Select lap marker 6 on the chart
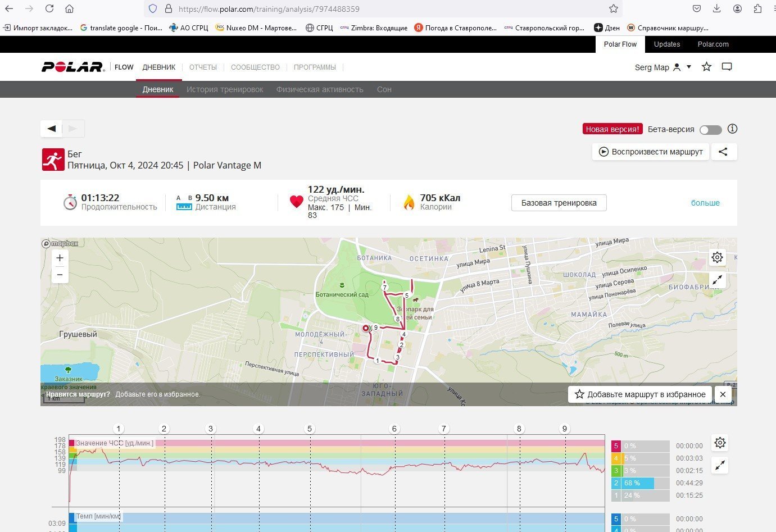 coord(394,429)
